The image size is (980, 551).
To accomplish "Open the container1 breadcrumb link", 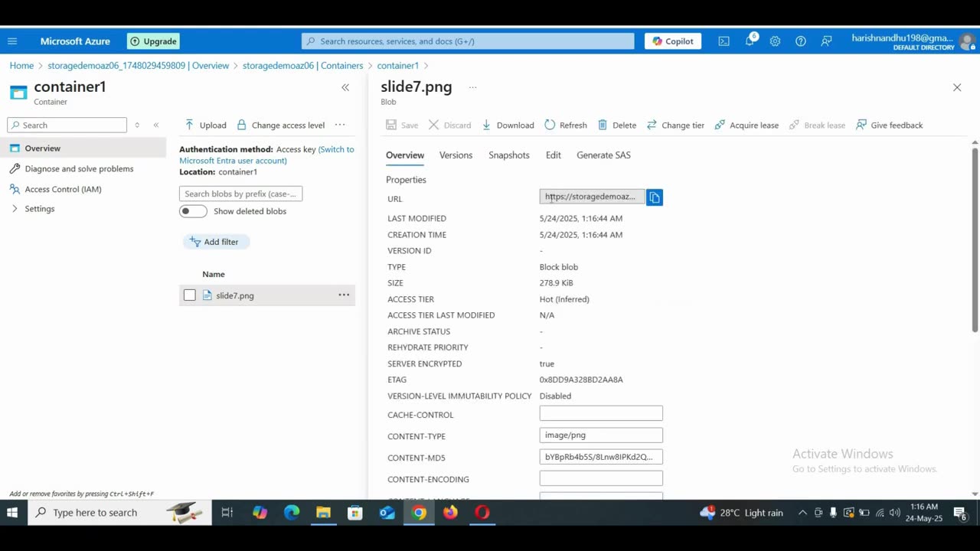I will pos(397,66).
